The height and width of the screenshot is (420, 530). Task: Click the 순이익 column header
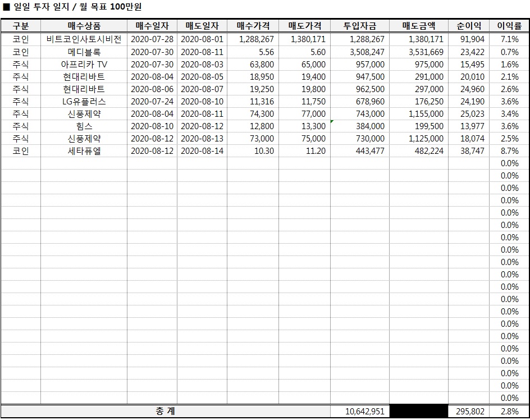(469, 26)
